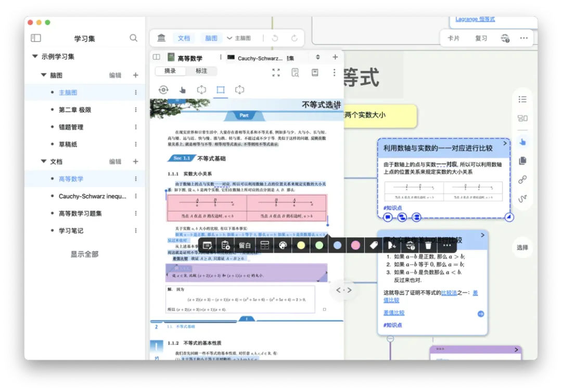Click the edit-note icon in popup toolbar
The width and height of the screenshot is (562, 392).
pos(207,245)
